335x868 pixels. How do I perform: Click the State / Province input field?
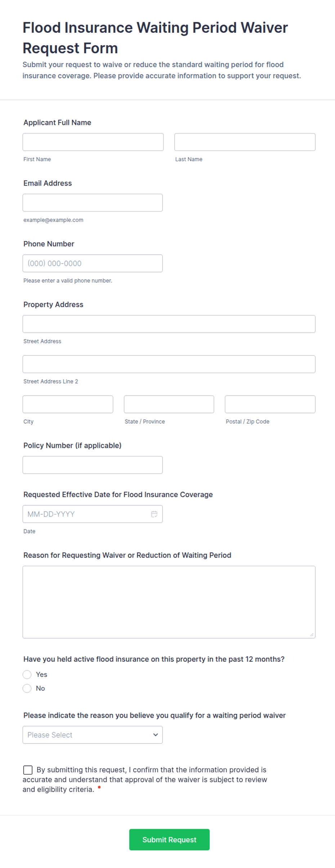[x=169, y=404]
